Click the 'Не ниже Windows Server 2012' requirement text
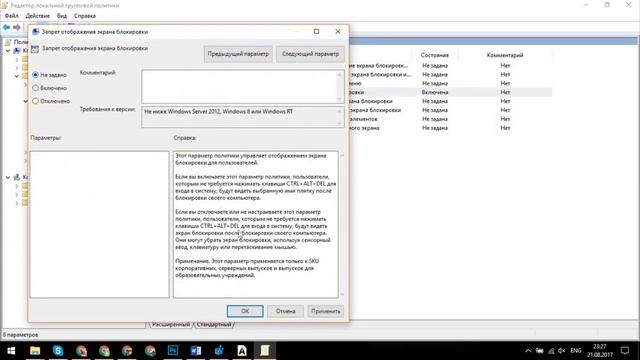Screen dimensions: 640x360 218,111
